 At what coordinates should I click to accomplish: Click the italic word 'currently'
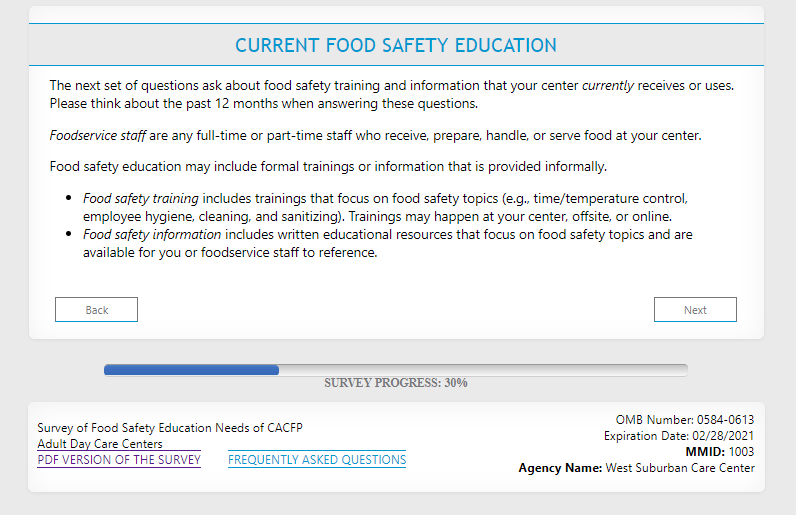coord(608,86)
